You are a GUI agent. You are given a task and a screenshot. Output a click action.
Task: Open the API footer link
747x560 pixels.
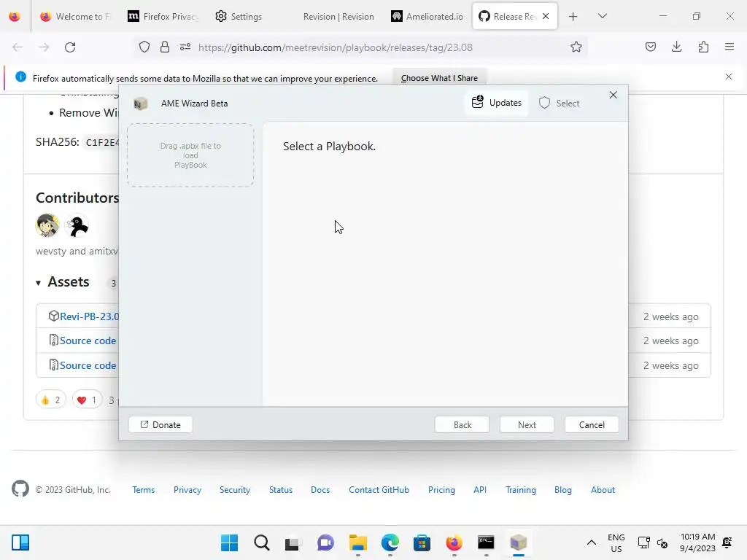pyautogui.click(x=480, y=489)
